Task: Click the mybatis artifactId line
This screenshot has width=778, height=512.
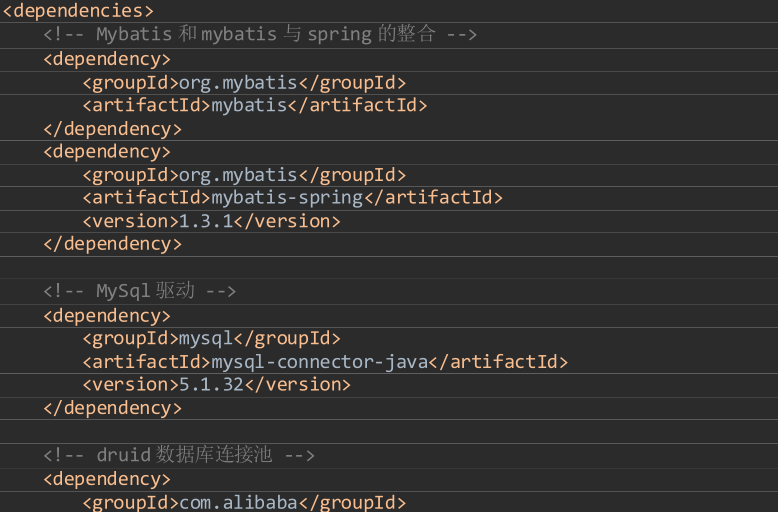Action: tap(255, 106)
